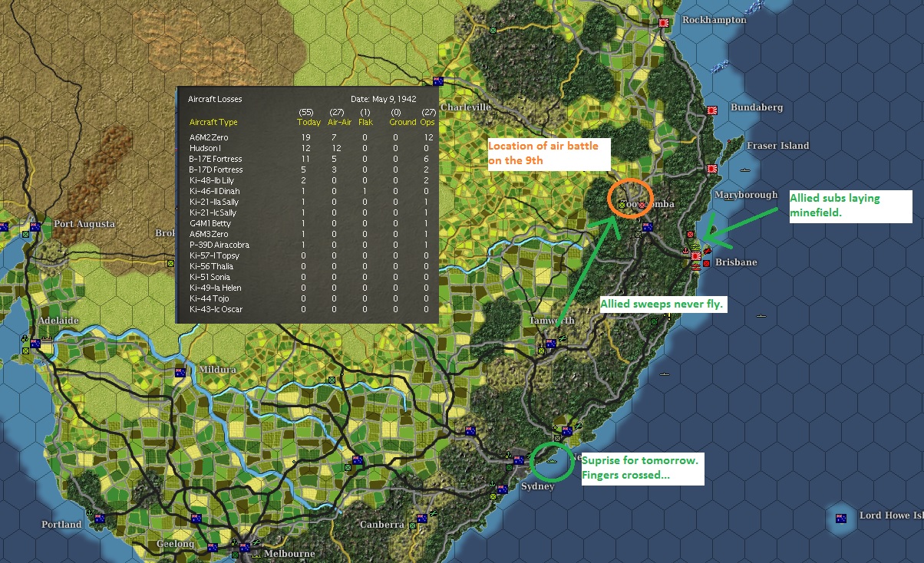Click the Ops column header

[x=427, y=122]
